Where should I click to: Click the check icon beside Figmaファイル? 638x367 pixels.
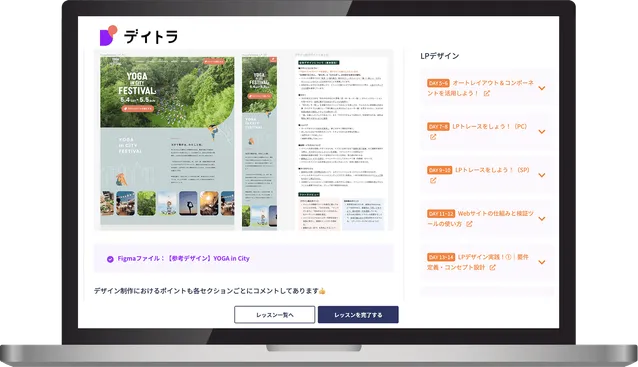[x=110, y=259]
